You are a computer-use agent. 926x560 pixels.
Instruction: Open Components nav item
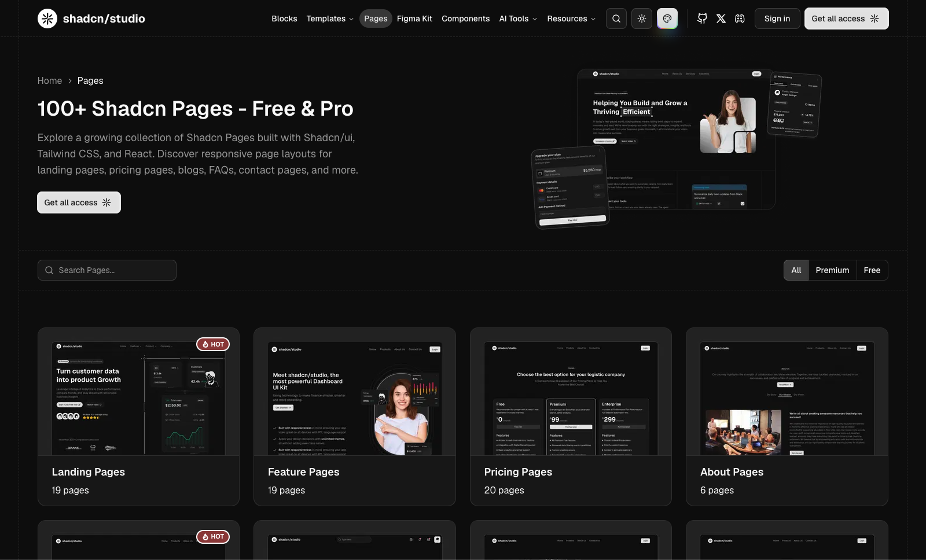465,19
